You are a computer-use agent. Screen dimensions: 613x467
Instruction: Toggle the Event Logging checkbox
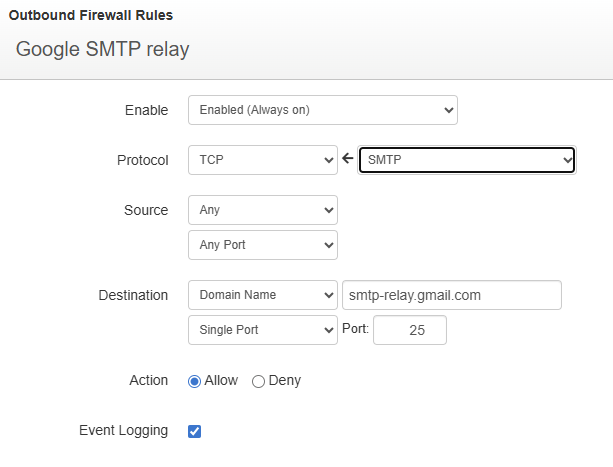pos(195,431)
